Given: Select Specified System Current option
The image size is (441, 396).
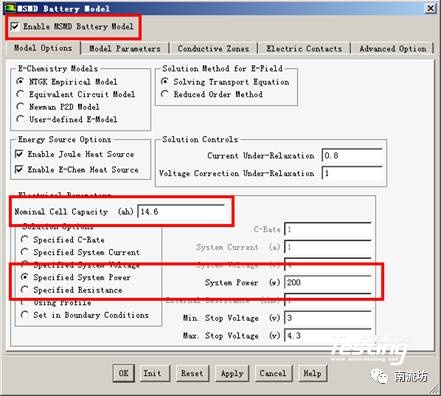Looking at the screenshot, I should (x=25, y=252).
